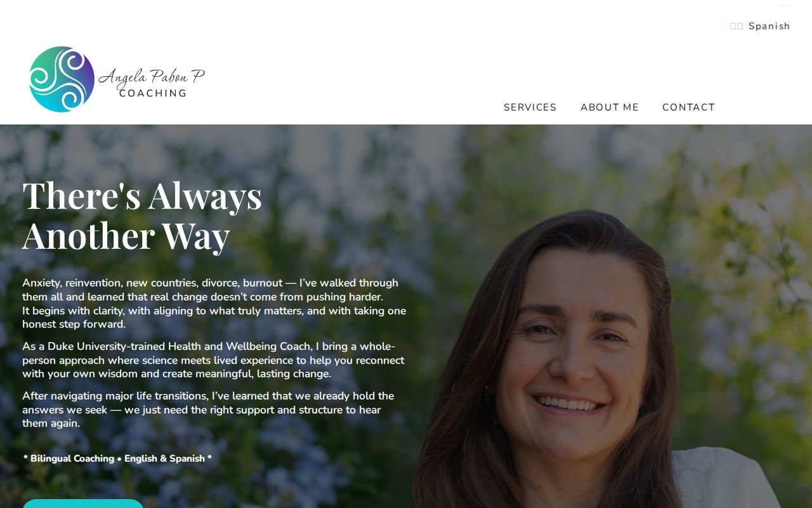This screenshot has width=812, height=508.
Task: Click the COACHING text under the logo name
Action: [153, 93]
